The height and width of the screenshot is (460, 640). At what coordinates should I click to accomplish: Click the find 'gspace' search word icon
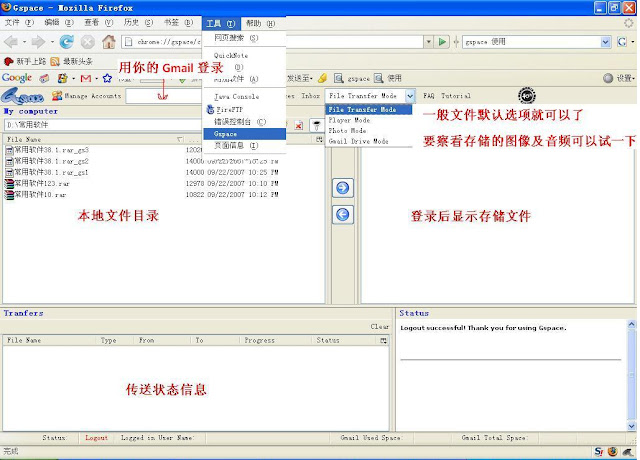pos(338,78)
